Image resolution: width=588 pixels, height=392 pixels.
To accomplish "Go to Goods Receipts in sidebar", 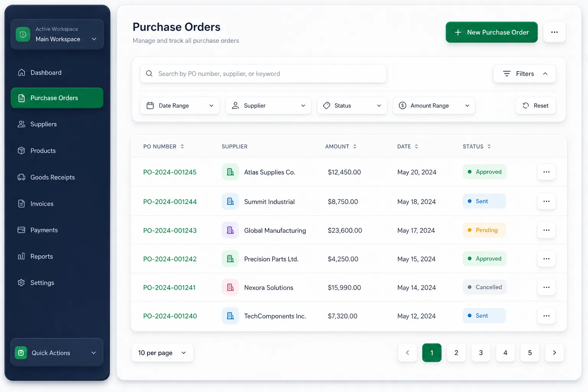I will point(57,177).
